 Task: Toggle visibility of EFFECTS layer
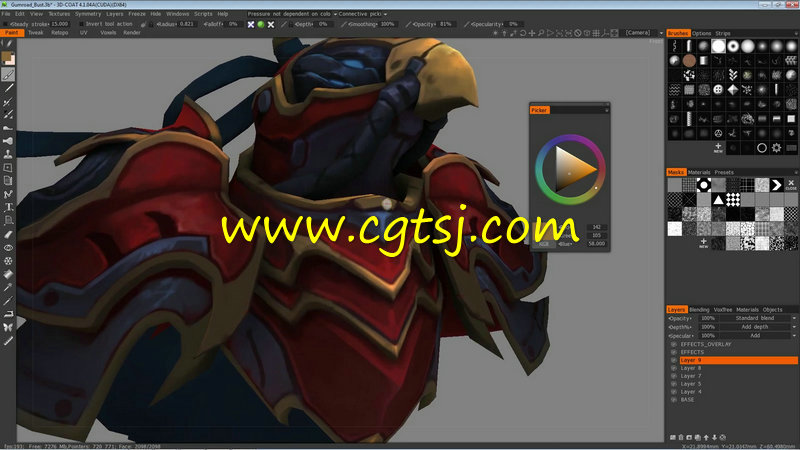point(673,352)
